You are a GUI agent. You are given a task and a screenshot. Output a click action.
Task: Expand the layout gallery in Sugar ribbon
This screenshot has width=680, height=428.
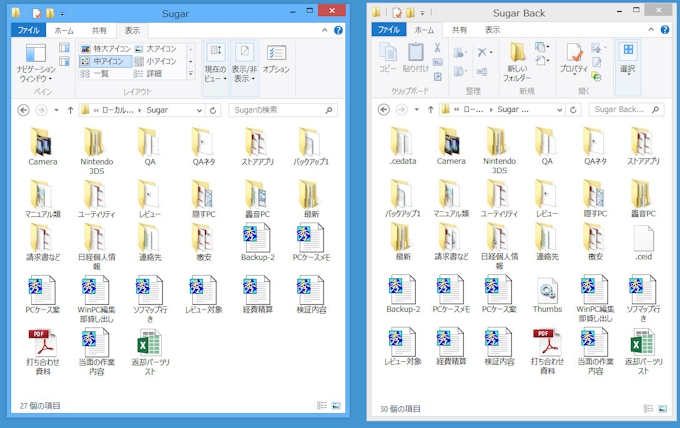click(x=190, y=75)
